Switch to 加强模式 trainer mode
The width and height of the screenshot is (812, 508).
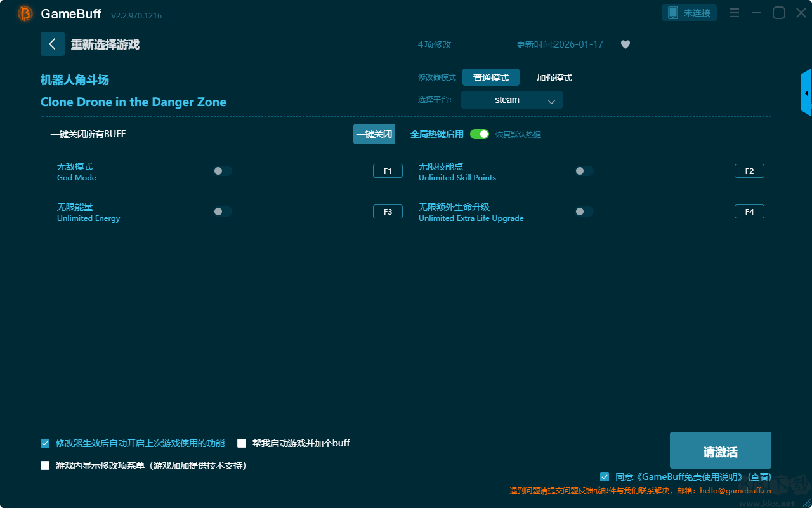pos(554,77)
